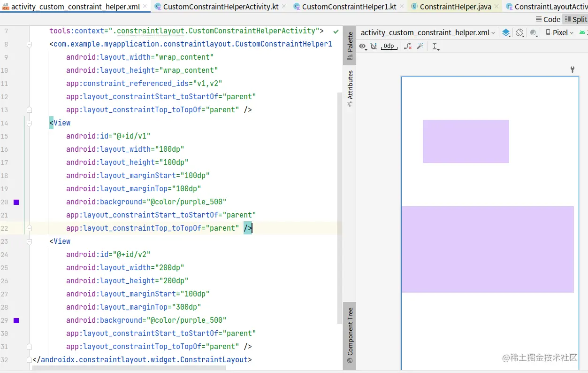Open View Options via the eye icon

coord(363,46)
